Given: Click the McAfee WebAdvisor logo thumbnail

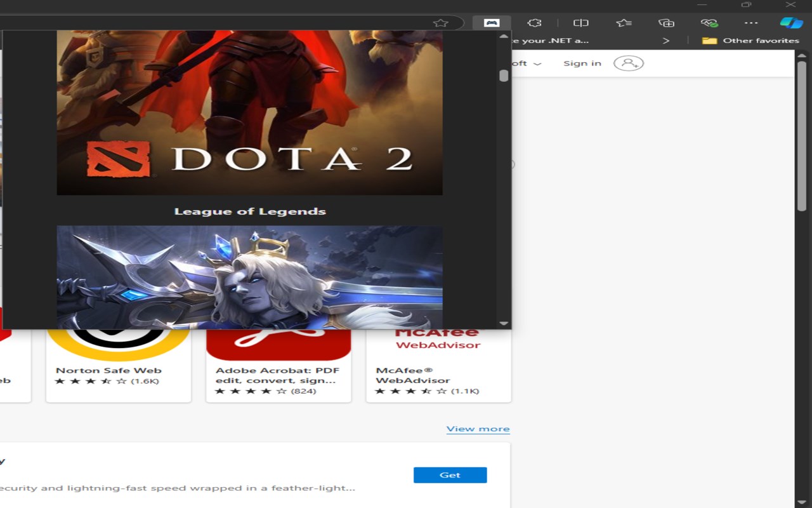Looking at the screenshot, I should point(438,340).
